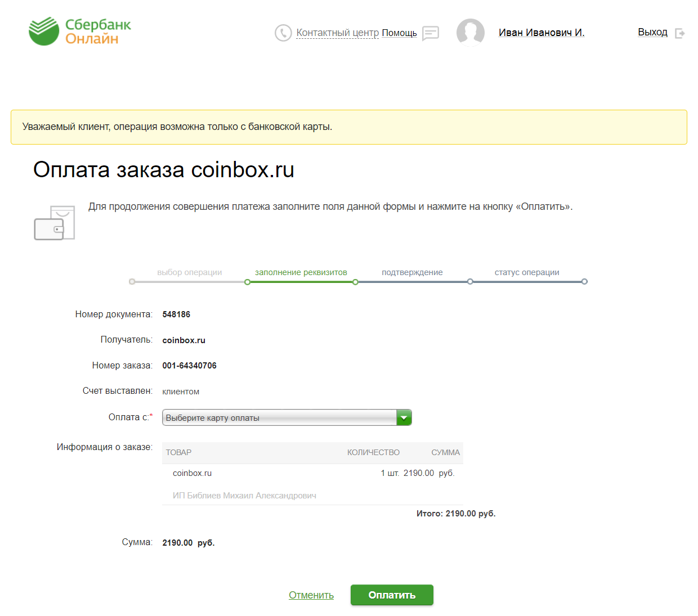Click the recipient value coinbox.ru
698x616 pixels.
click(x=184, y=340)
